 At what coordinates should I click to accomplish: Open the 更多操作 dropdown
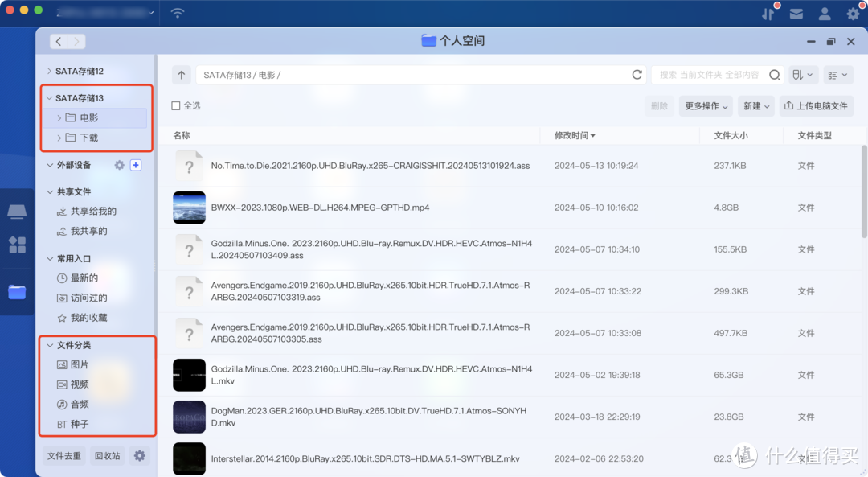[706, 106]
